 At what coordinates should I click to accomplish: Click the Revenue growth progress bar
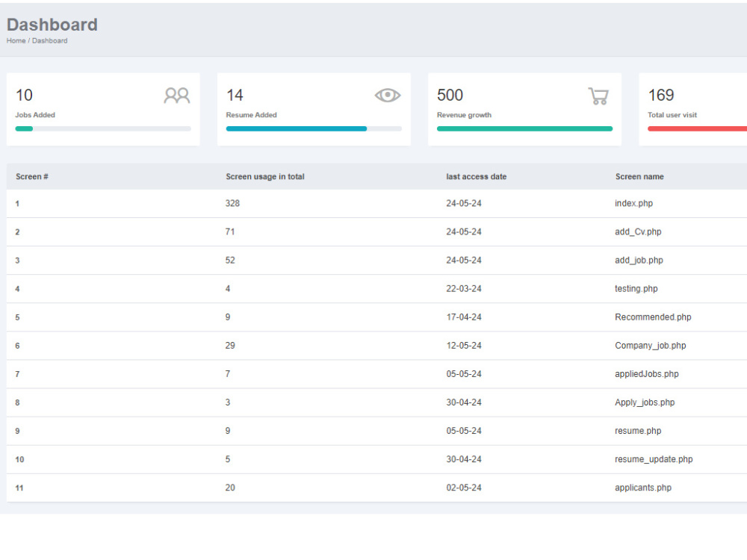(524, 128)
